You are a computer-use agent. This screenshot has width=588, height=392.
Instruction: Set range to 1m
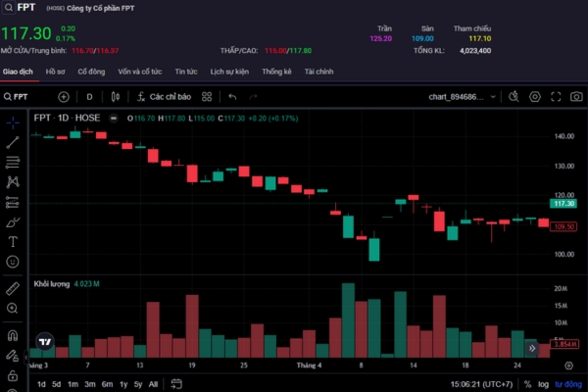point(73,384)
